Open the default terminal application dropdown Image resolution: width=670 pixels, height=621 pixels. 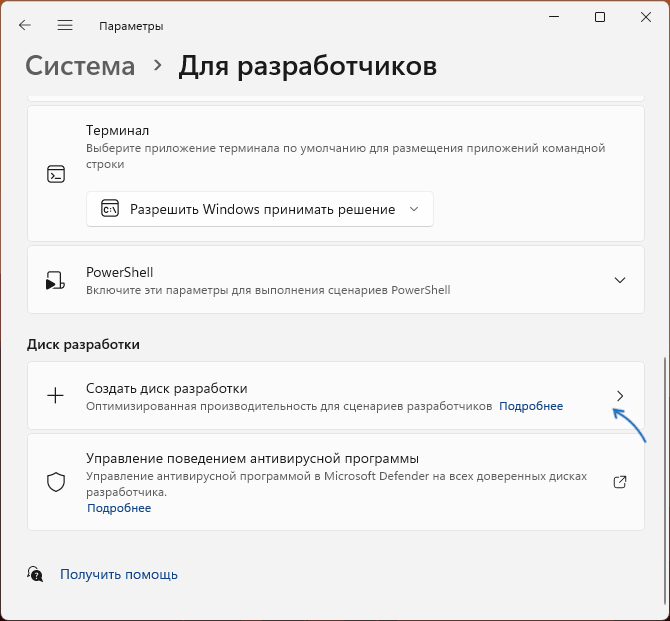[x=260, y=209]
